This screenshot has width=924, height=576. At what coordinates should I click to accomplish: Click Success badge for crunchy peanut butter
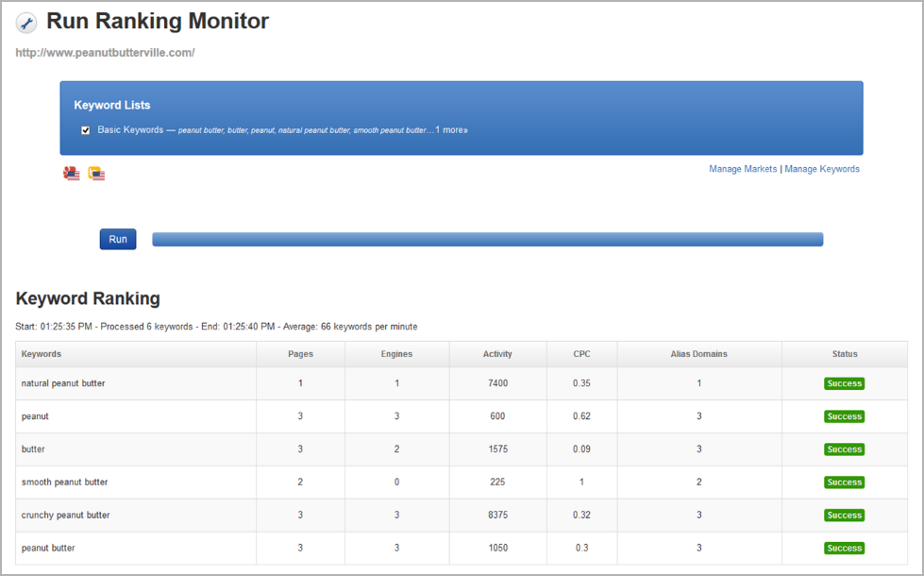tap(844, 516)
